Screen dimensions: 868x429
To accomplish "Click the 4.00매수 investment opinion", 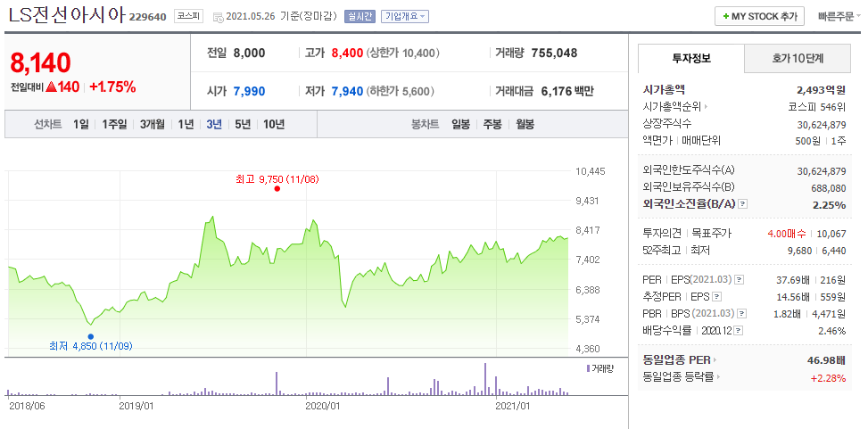I will tap(787, 235).
